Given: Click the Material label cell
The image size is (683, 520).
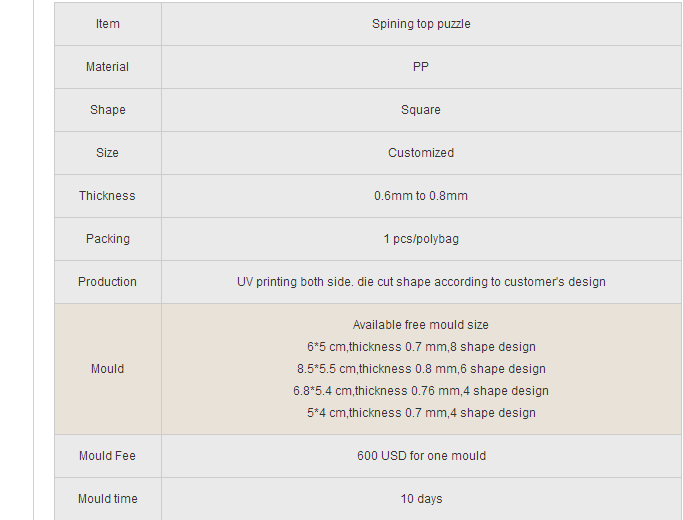Looking at the screenshot, I should [x=108, y=67].
